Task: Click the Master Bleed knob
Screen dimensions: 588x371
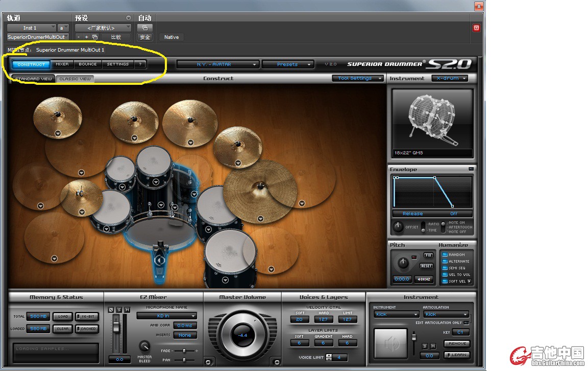Action: coord(144,346)
